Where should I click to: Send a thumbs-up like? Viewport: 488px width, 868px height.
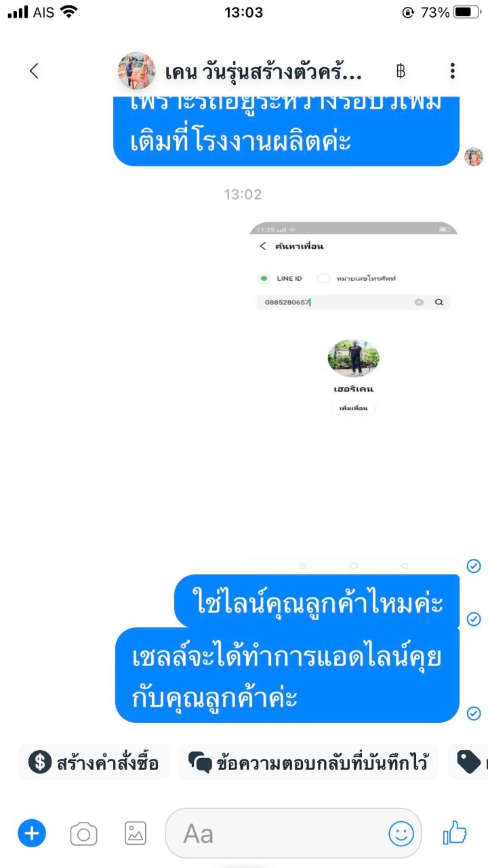pos(455,833)
